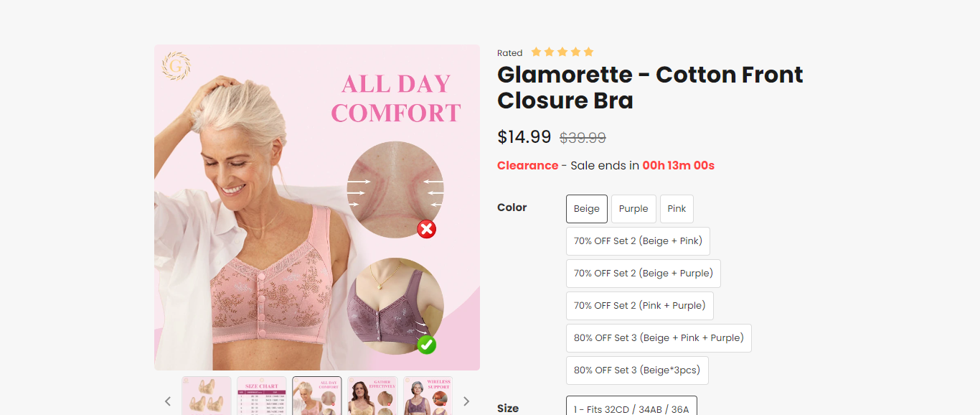
Task: Select the 70% OFF Set 2 (Beige + Pink) bundle
Action: 637,241
